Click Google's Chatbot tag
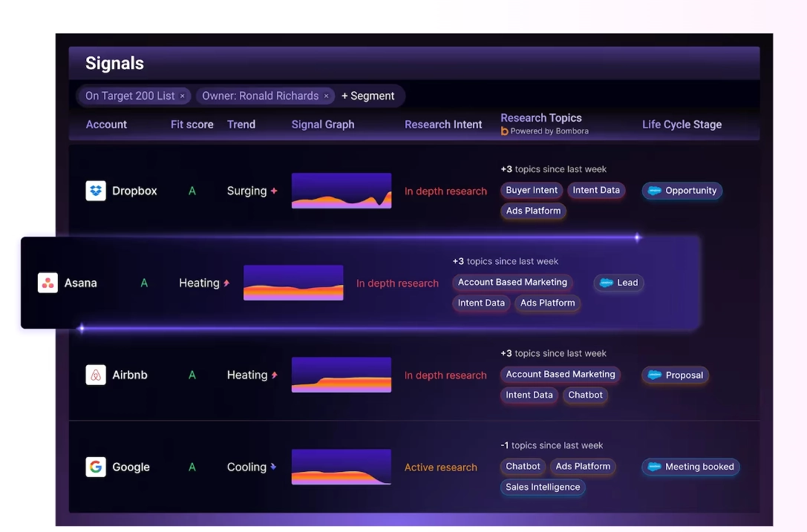This screenshot has width=807, height=532. pyautogui.click(x=523, y=467)
